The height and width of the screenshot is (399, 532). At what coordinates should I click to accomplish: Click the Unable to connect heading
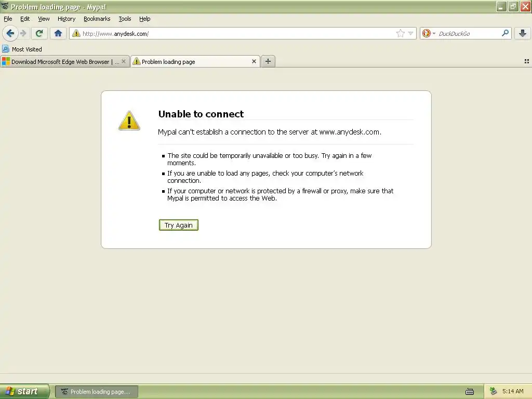click(x=201, y=114)
